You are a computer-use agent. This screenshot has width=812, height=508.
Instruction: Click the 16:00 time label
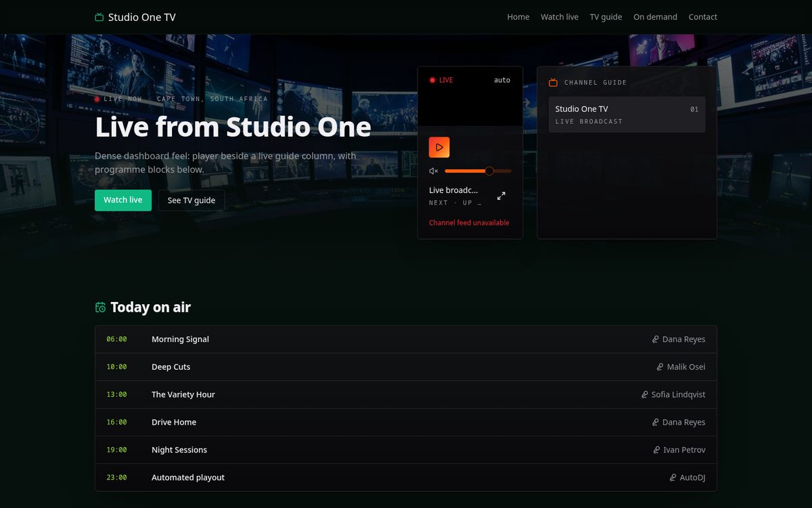[x=116, y=423]
